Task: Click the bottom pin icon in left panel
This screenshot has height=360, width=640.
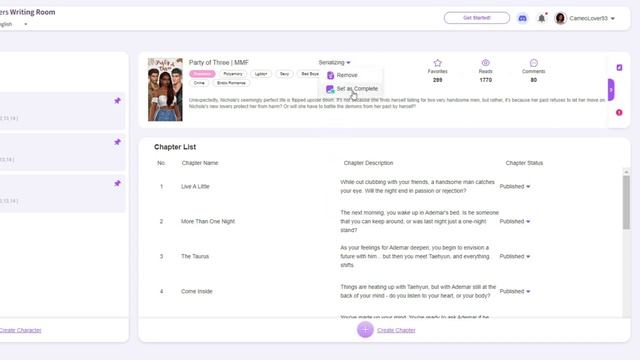Action: (x=118, y=183)
